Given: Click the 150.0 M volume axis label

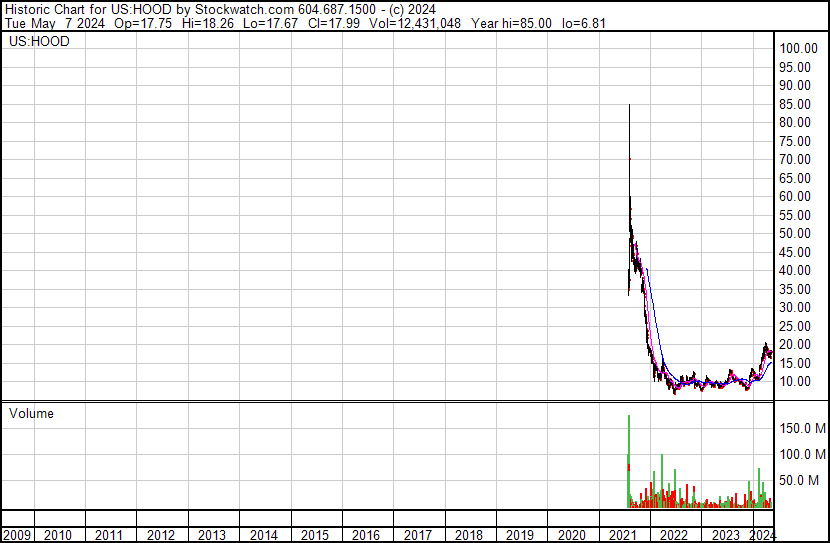Looking at the screenshot, I should [x=802, y=428].
